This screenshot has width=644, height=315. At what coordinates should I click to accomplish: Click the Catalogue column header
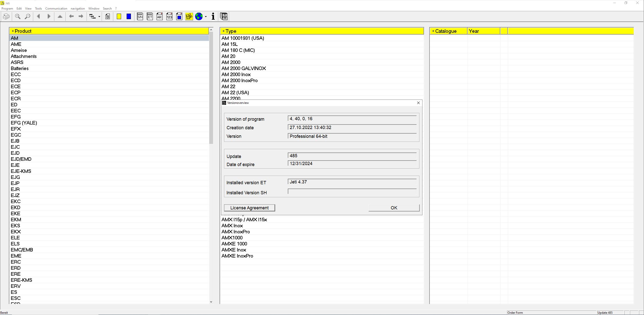448,31
